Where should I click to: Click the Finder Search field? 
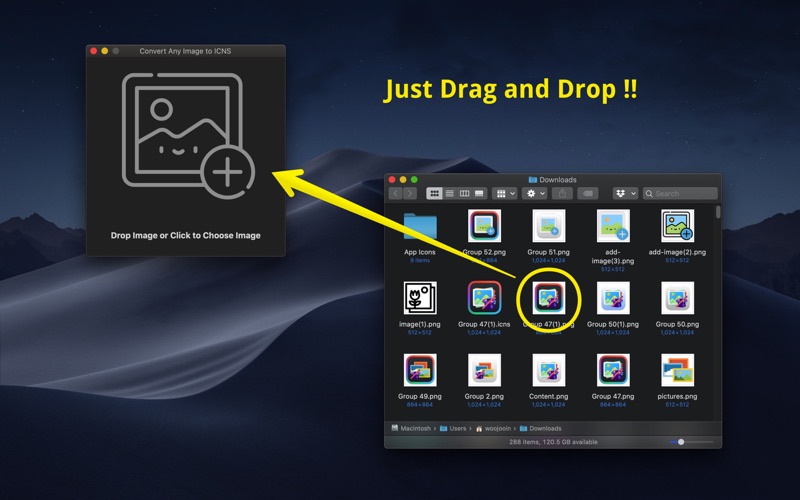[x=680, y=193]
